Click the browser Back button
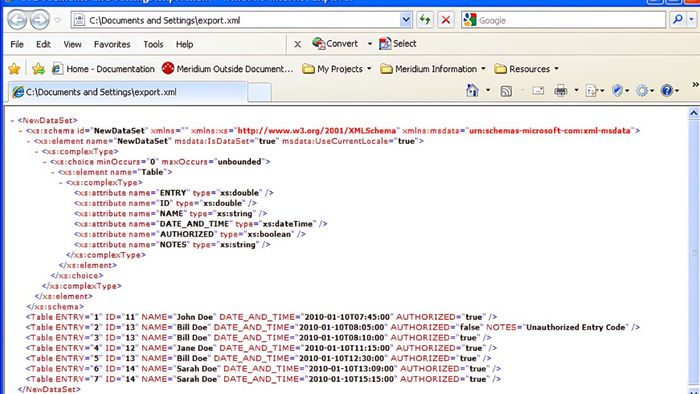 point(17,20)
